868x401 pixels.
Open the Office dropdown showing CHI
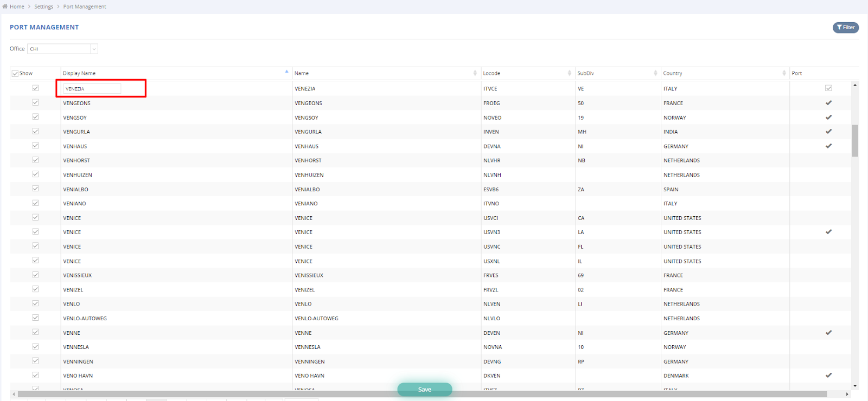pos(62,49)
